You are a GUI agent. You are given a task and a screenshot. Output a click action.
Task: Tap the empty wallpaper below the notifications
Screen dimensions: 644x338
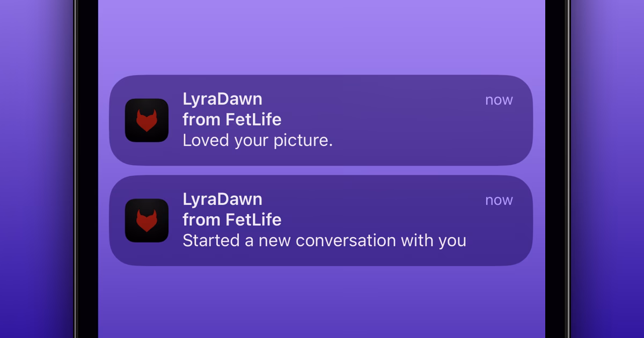[322, 300]
